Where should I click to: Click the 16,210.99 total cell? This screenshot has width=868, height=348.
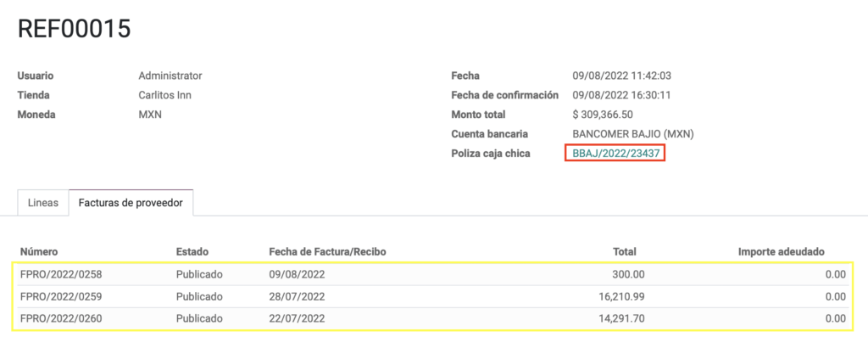(620, 296)
